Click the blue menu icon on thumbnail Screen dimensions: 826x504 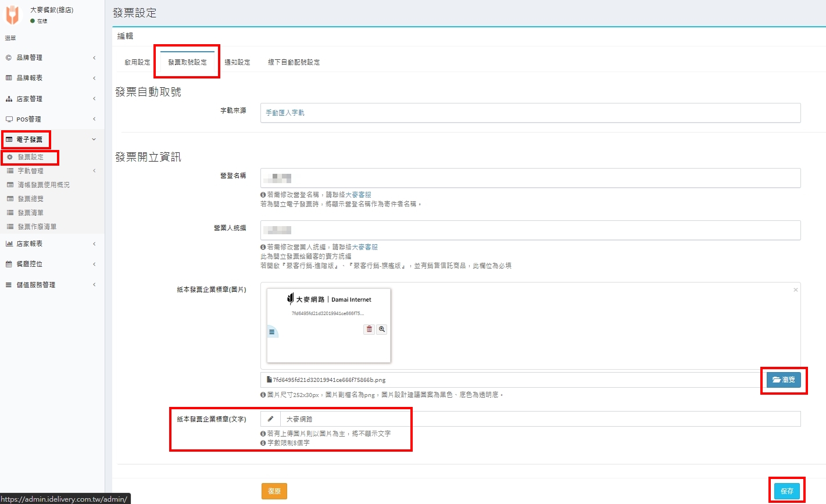point(271,332)
